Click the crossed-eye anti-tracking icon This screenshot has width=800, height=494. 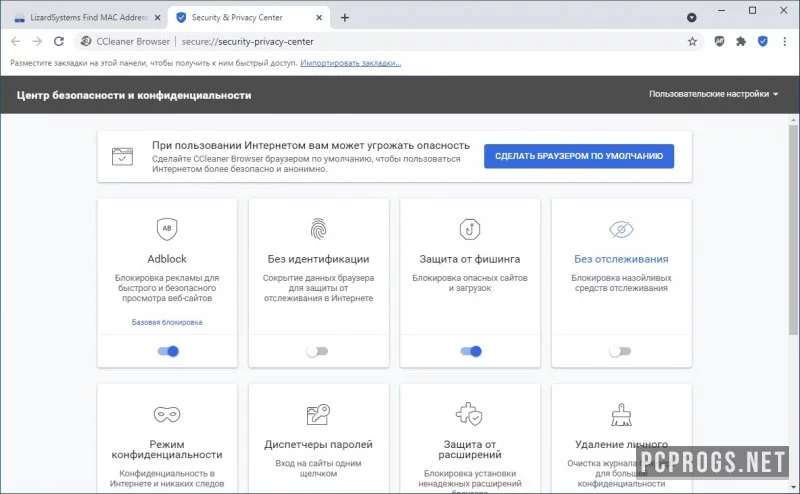[621, 229]
